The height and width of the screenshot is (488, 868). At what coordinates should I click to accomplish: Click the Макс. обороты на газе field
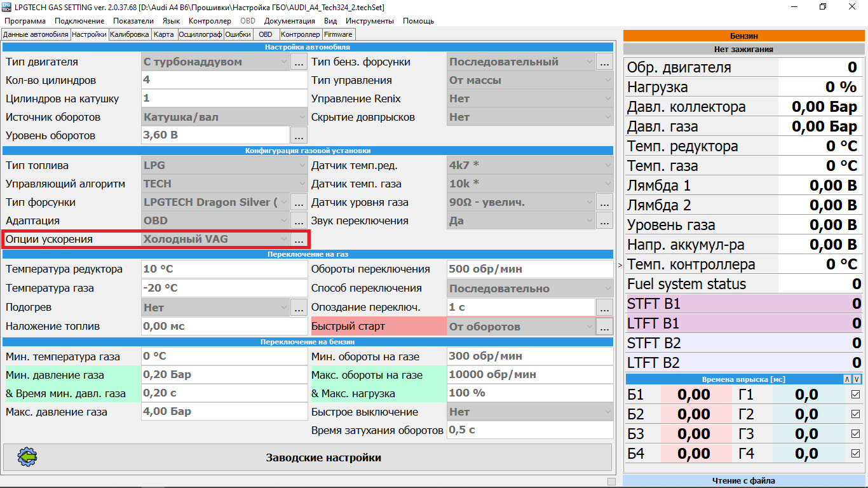tap(530, 375)
